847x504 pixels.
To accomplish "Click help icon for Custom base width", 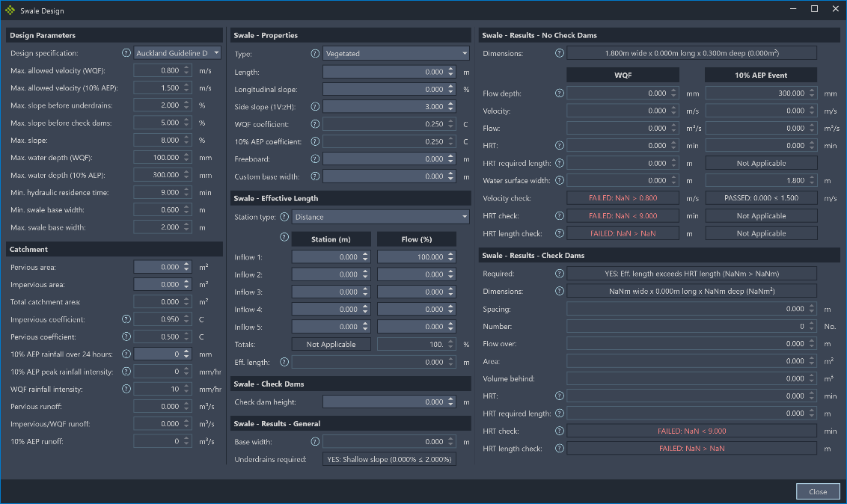I will click(315, 176).
